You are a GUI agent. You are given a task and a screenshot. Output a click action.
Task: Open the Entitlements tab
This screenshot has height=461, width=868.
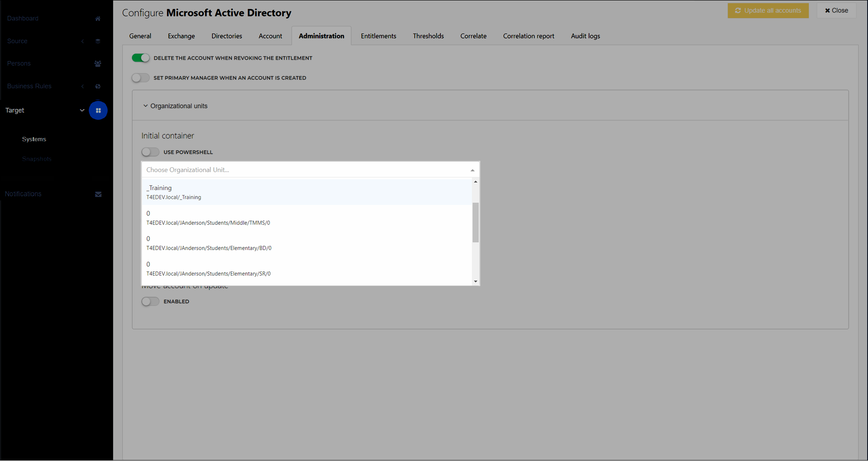click(x=378, y=36)
